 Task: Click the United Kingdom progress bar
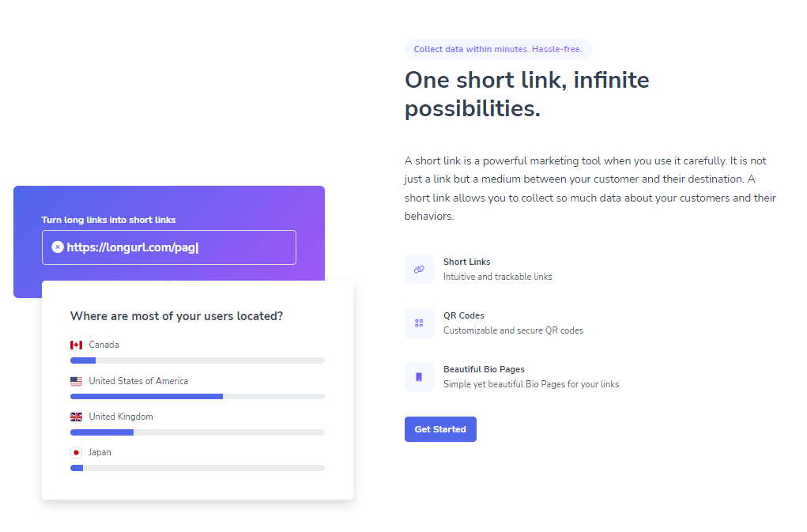pyautogui.click(x=198, y=432)
